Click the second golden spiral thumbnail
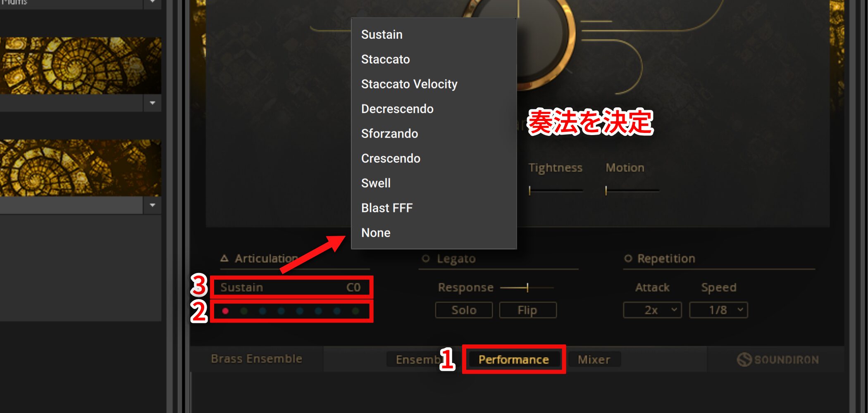Screen dimensions: 868x413 tap(81, 168)
